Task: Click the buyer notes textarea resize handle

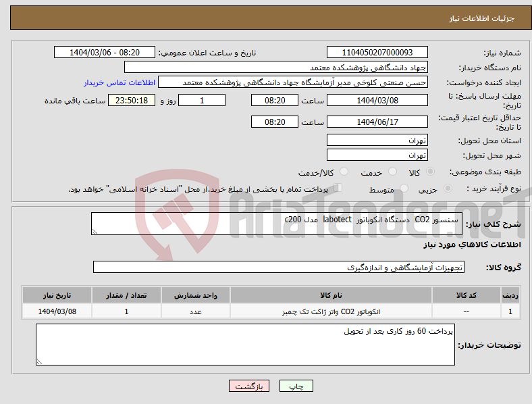Action: pos(39,362)
